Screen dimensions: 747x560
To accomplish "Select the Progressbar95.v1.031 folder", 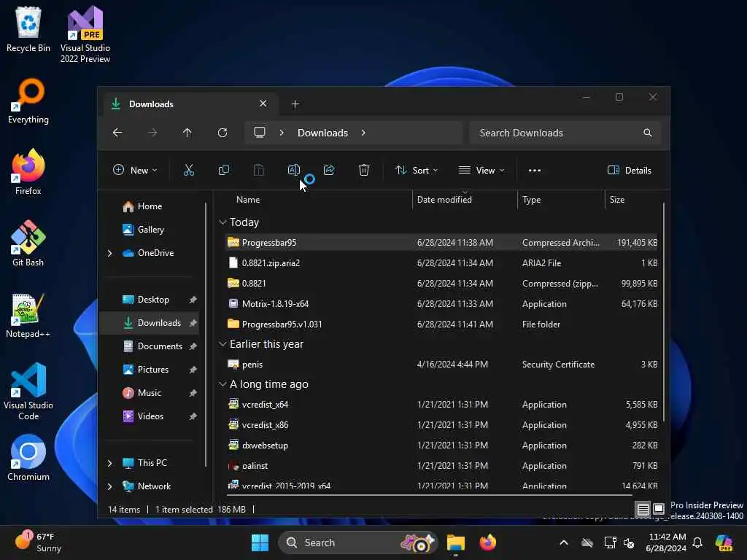I will pos(441,324).
